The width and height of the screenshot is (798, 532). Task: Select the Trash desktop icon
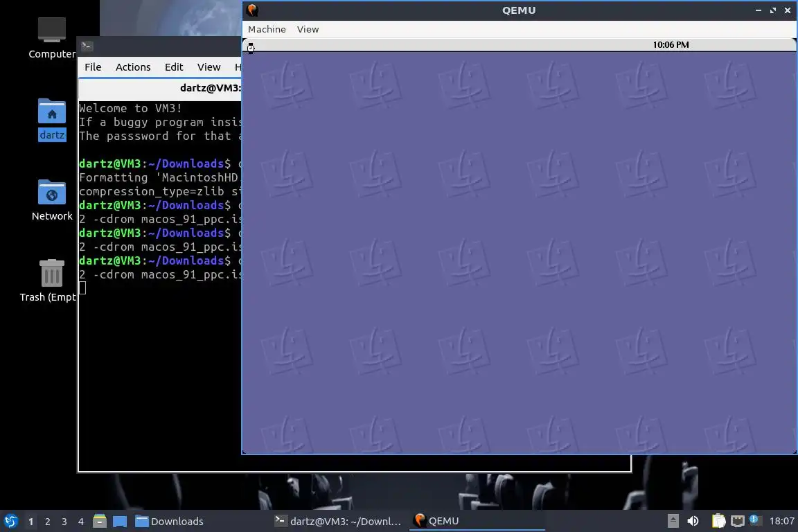[x=49, y=281]
